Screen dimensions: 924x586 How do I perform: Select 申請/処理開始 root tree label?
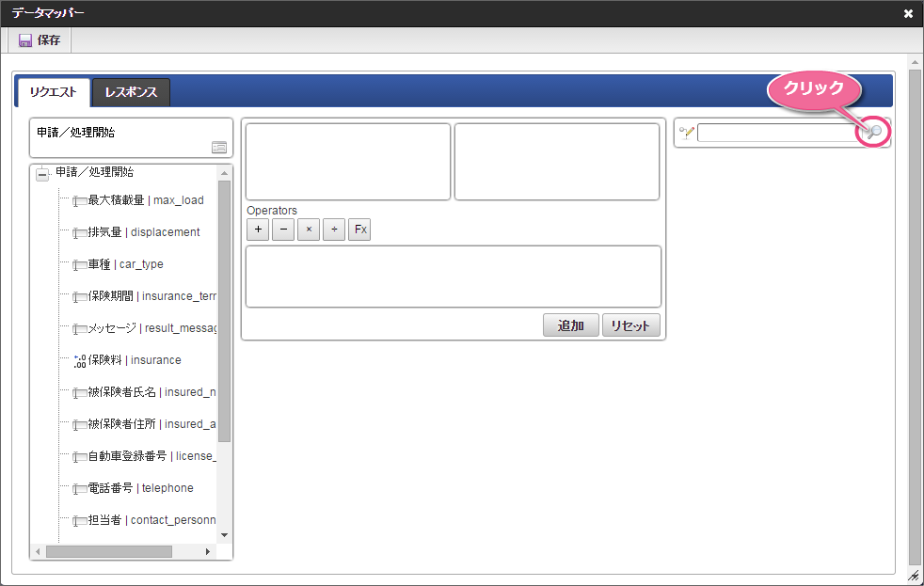click(94, 172)
